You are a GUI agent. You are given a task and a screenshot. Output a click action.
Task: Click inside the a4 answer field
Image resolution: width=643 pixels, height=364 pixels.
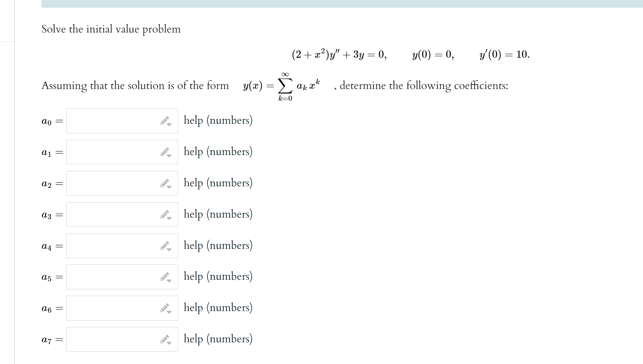click(112, 245)
